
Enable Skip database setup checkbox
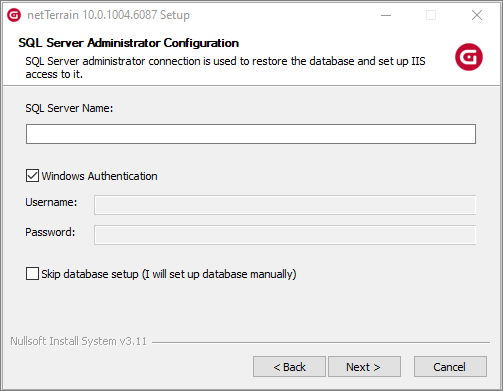(x=32, y=274)
